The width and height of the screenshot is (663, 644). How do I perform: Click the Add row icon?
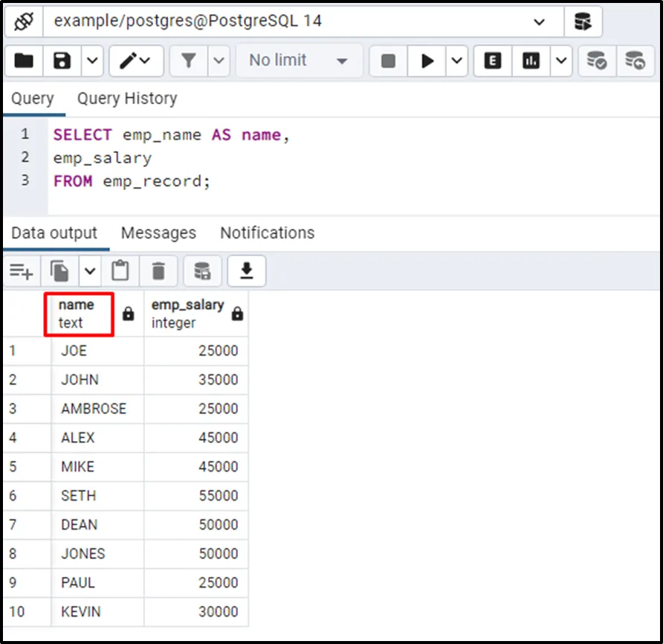pyautogui.click(x=21, y=272)
